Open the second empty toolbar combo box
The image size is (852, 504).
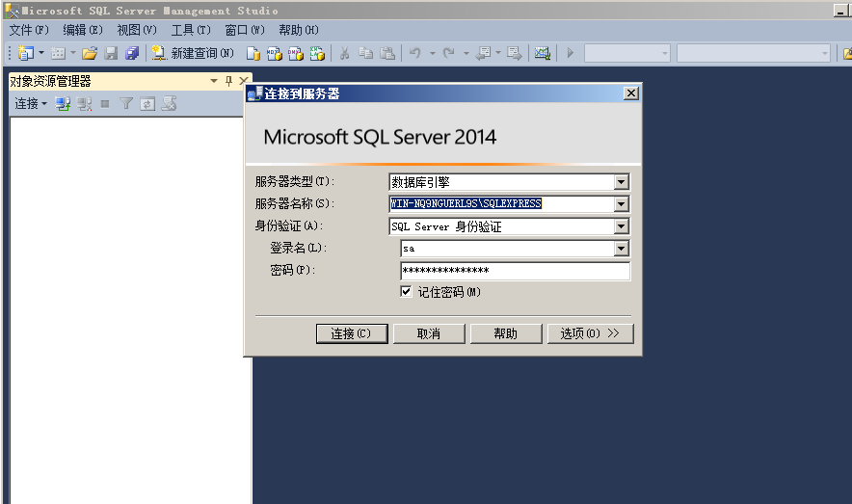[x=753, y=53]
